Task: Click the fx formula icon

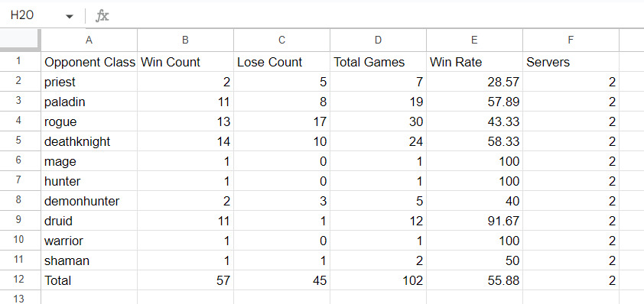Action: pyautogui.click(x=102, y=16)
